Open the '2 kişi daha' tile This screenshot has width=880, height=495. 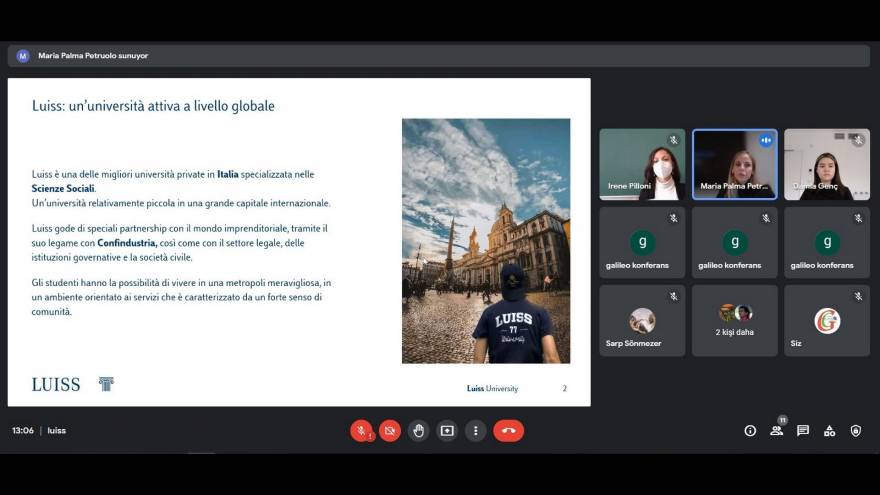click(x=735, y=320)
